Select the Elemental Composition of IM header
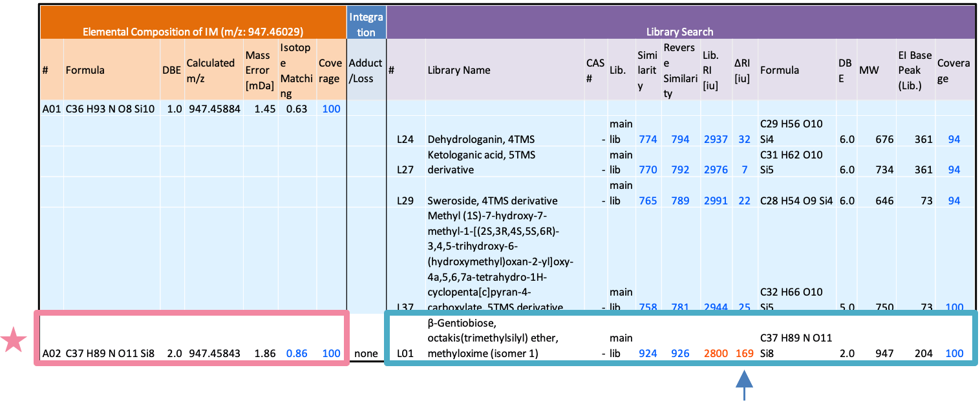 (x=193, y=31)
